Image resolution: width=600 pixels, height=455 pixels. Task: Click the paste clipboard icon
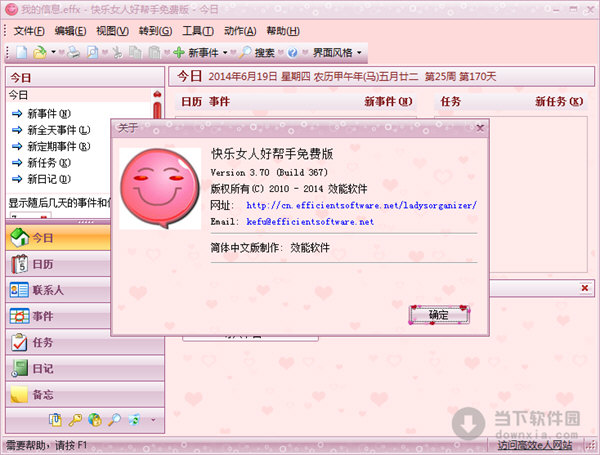pos(154,52)
